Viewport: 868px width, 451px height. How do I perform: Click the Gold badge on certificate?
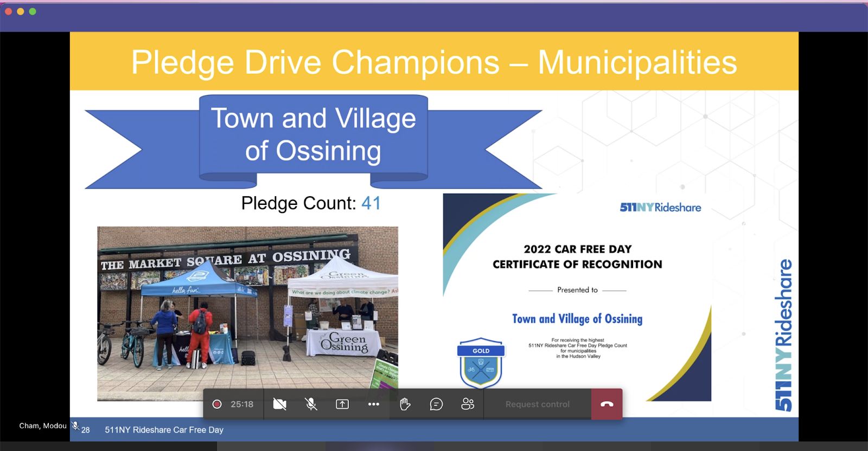pos(481,363)
